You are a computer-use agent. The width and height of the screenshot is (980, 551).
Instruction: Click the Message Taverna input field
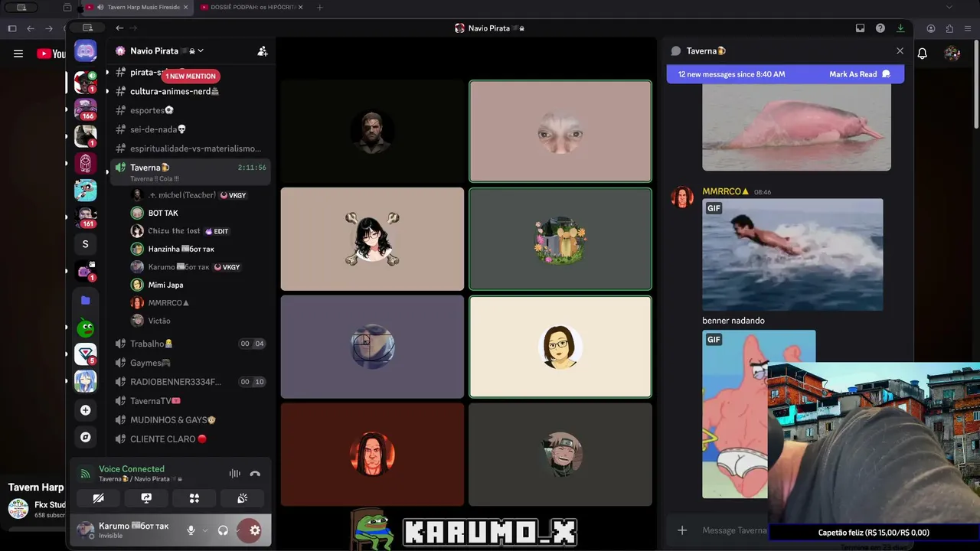(x=733, y=530)
